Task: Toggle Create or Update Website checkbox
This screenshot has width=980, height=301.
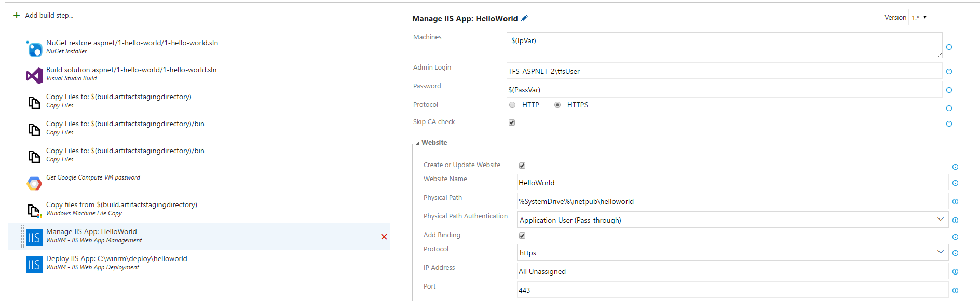Action: [522, 166]
